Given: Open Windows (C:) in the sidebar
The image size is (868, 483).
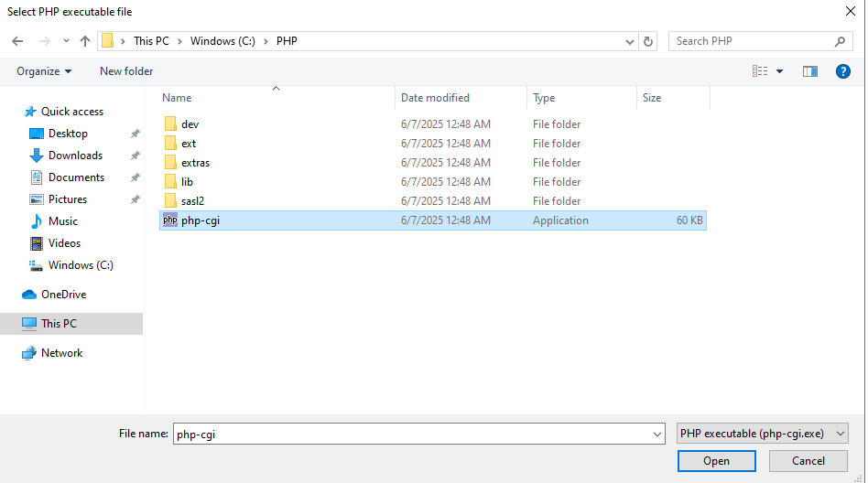Looking at the screenshot, I should click(71, 265).
